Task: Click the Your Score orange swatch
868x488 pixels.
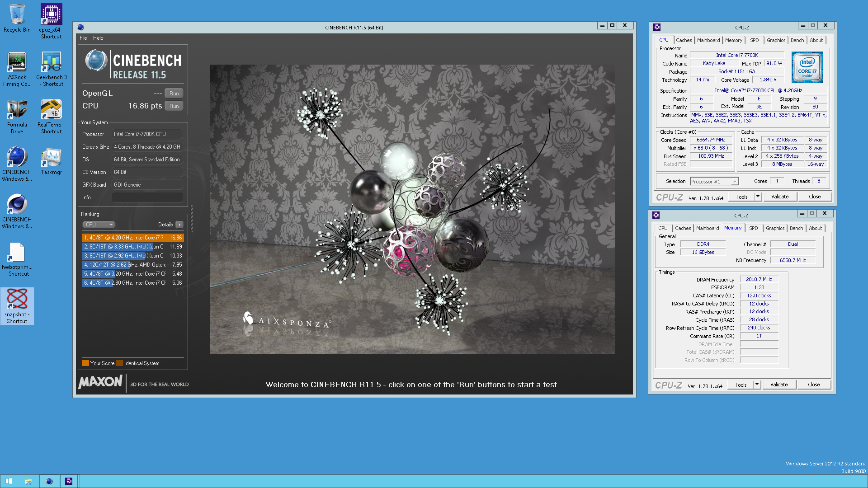Action: click(x=85, y=363)
